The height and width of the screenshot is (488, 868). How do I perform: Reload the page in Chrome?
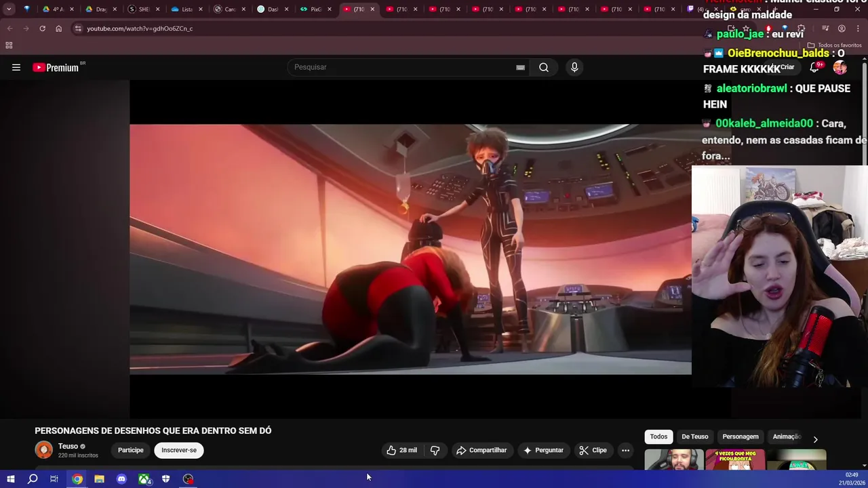(x=42, y=28)
